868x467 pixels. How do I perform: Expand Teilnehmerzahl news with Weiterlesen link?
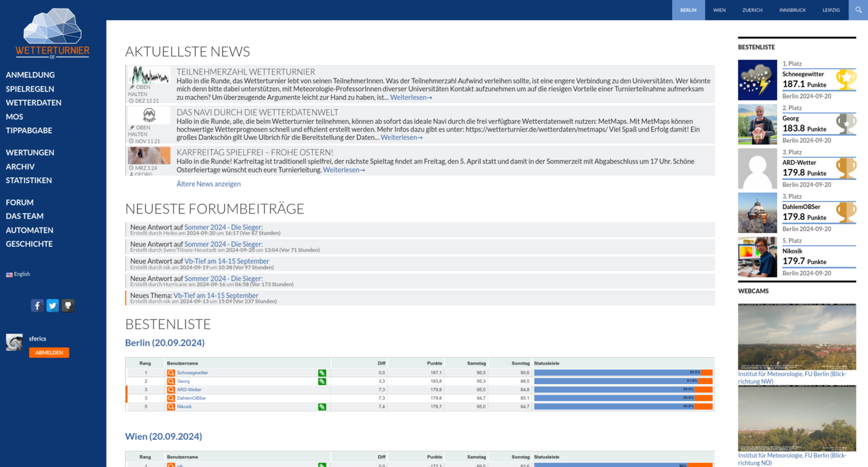click(x=411, y=97)
